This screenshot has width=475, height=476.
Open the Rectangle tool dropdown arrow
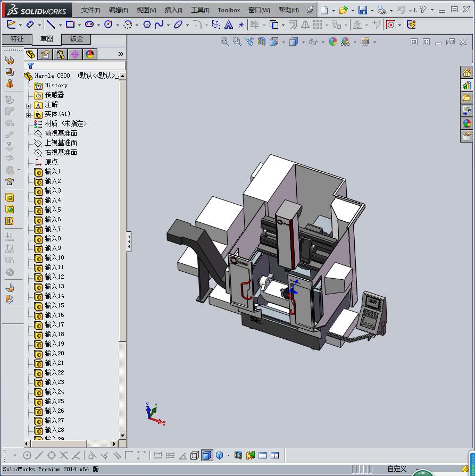click(79, 25)
